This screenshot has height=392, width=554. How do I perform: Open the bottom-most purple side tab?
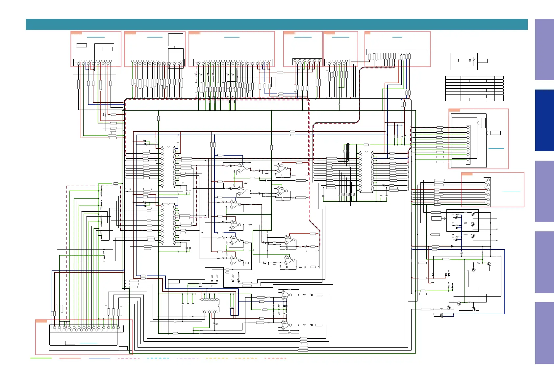tap(544, 333)
